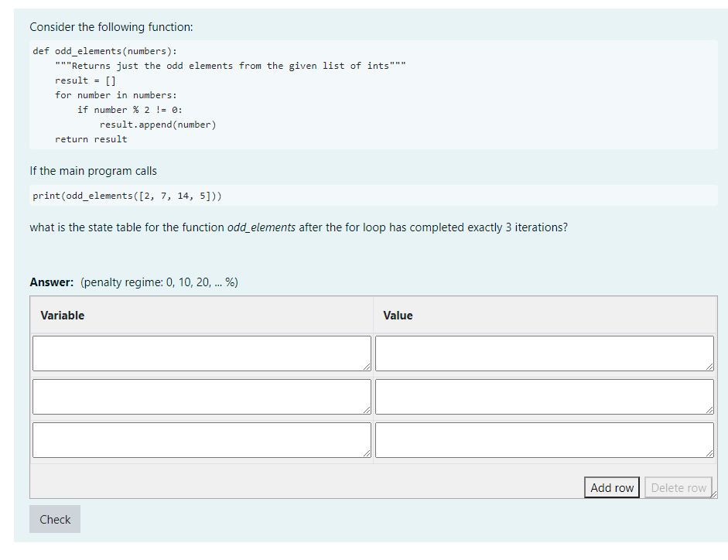Click the second Variable input field
This screenshot has height=560, width=728.
tap(201, 396)
